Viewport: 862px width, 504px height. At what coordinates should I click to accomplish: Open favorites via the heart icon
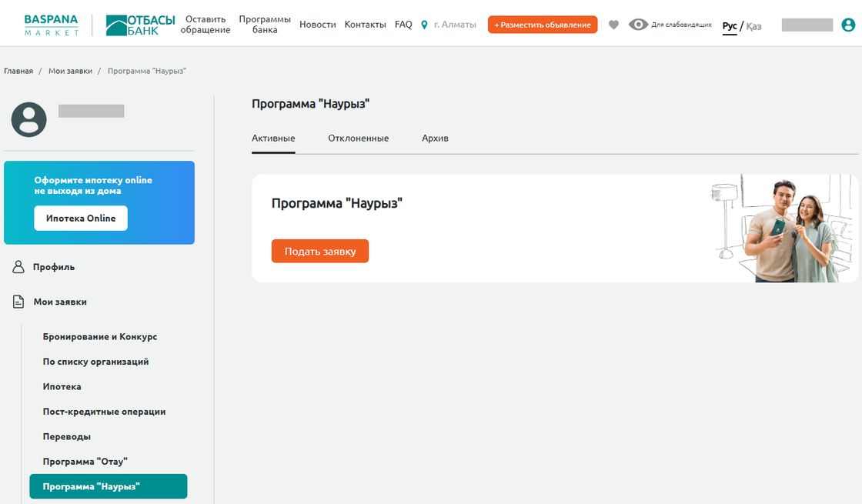tap(613, 25)
